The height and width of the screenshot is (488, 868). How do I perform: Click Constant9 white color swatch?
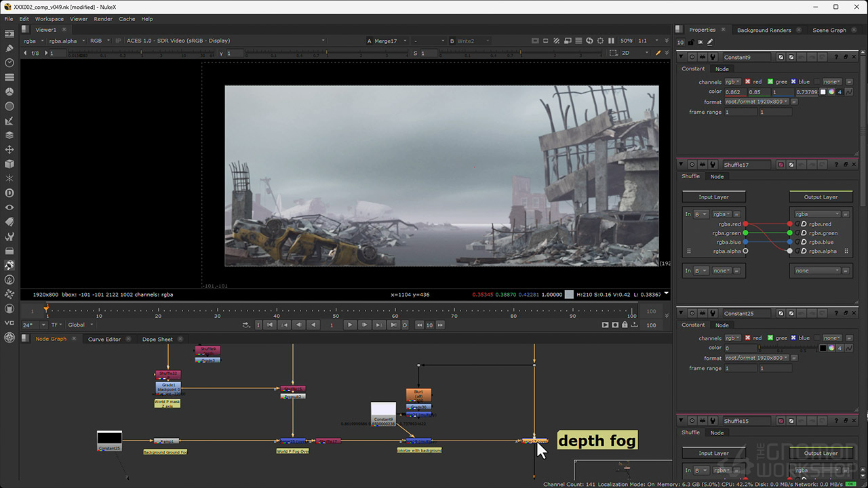(823, 92)
